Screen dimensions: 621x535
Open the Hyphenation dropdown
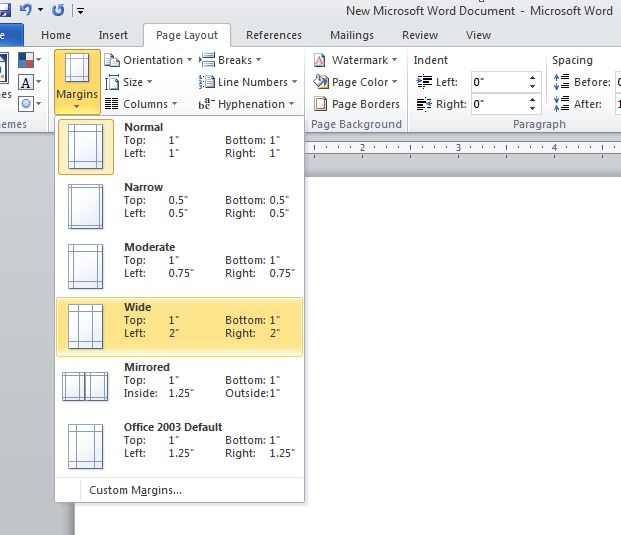pyautogui.click(x=247, y=104)
